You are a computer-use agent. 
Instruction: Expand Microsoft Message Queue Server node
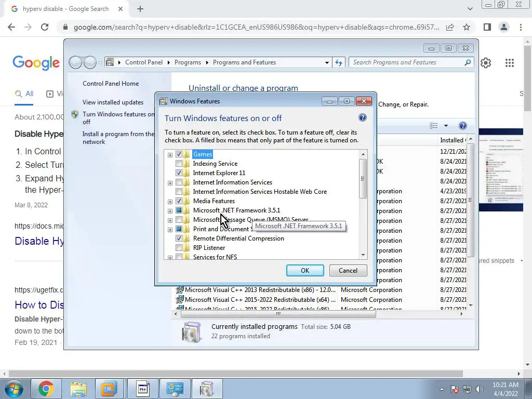click(170, 220)
